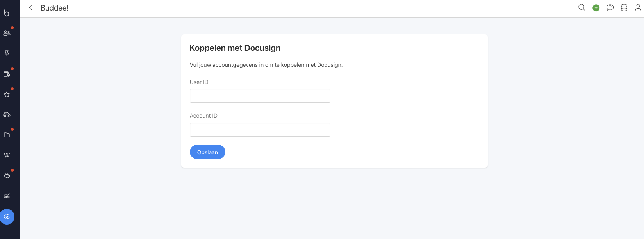This screenshot has width=644, height=239.
Task: Click the Koppelen met Docusign heading
Action: pos(235,48)
